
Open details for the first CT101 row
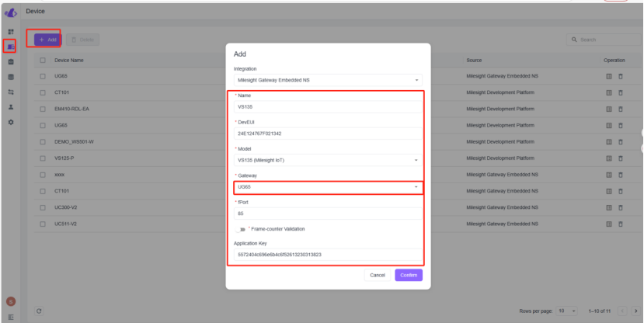pos(609,92)
